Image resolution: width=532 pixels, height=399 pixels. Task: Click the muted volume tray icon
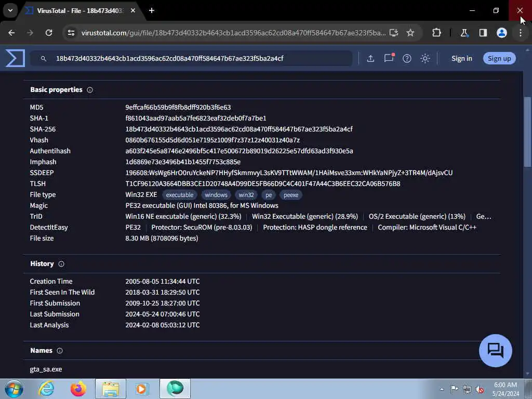[x=480, y=390]
